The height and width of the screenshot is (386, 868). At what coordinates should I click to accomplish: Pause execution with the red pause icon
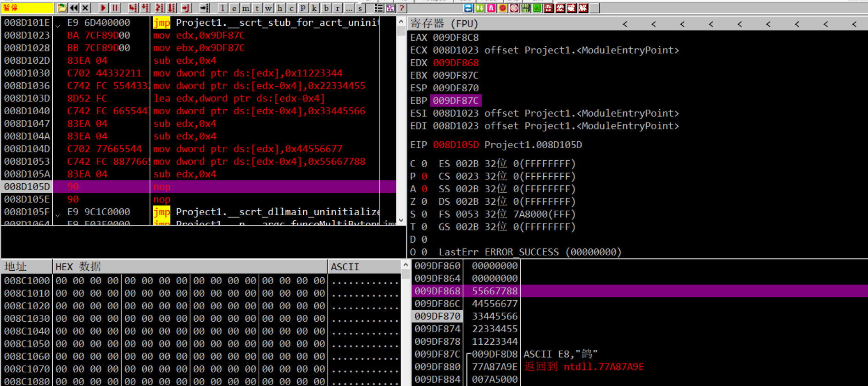click(115, 8)
